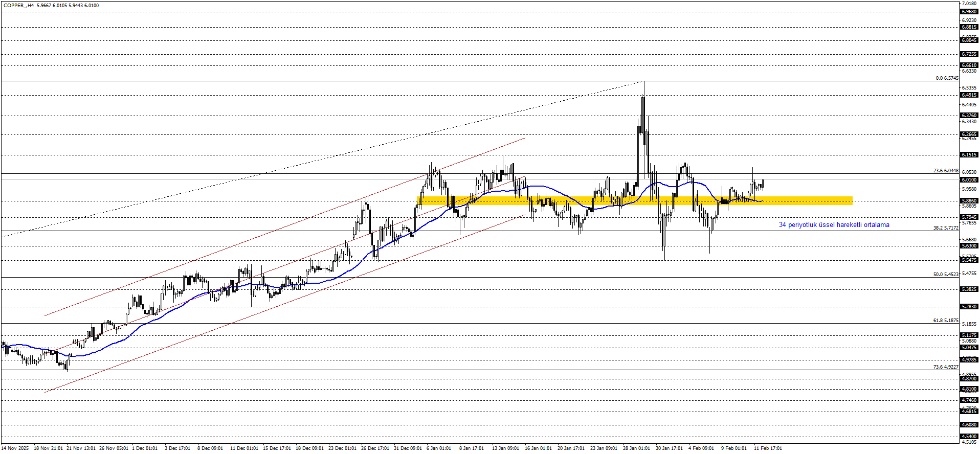This screenshot has width=980, height=454.
Task: Click the '26 Nov 05:01' time axis label
Action: click(x=114, y=448)
